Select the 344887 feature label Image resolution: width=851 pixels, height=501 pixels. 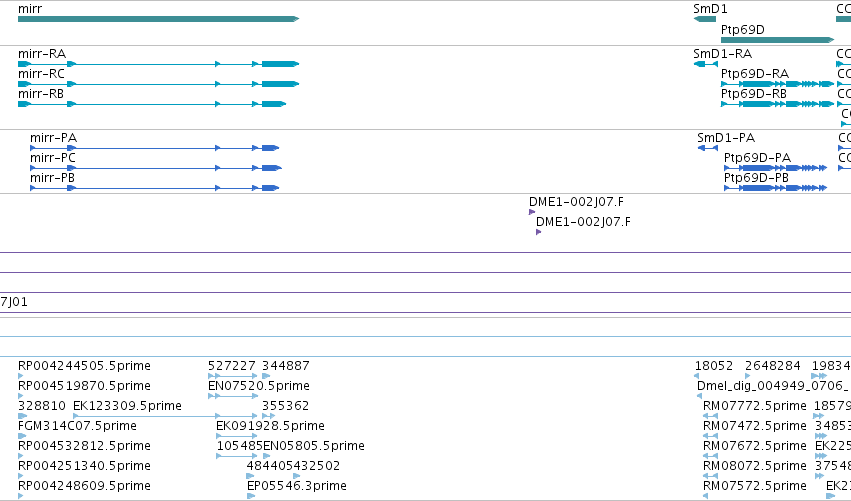tap(286, 366)
